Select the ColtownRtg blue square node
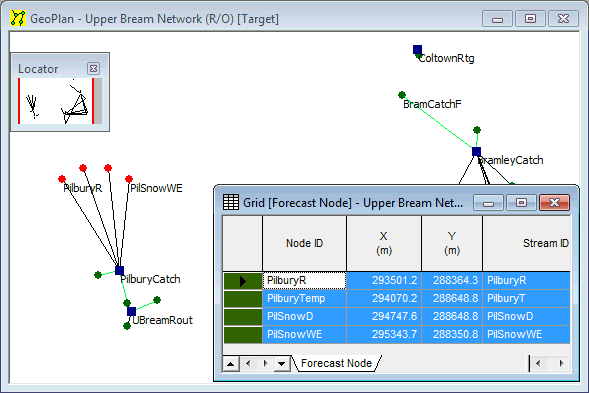The height and width of the screenshot is (393, 589). tap(417, 50)
